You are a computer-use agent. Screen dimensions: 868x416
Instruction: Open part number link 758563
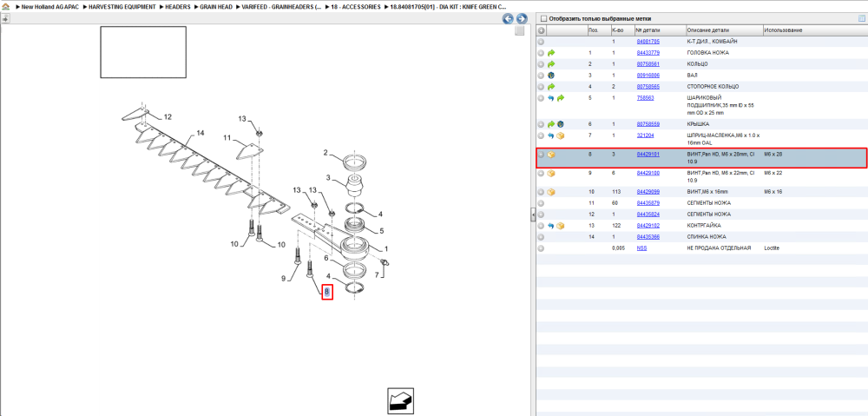(x=646, y=97)
